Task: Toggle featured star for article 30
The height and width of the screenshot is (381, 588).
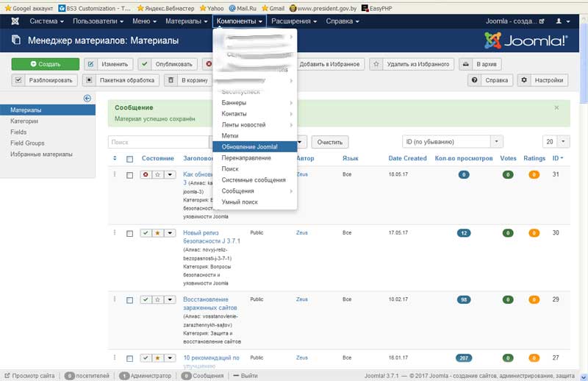Action: 158,233
